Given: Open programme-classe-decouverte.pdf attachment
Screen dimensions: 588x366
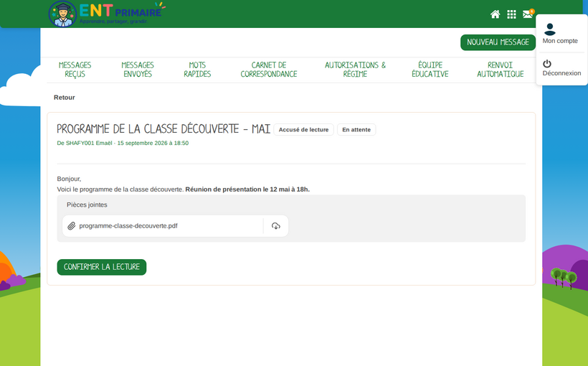Looking at the screenshot, I should coord(128,226).
